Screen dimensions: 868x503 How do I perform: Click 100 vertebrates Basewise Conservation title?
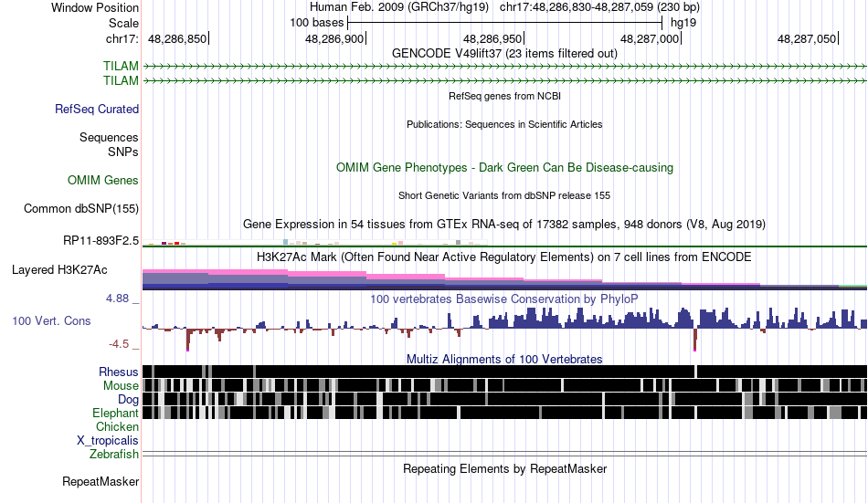(x=504, y=299)
